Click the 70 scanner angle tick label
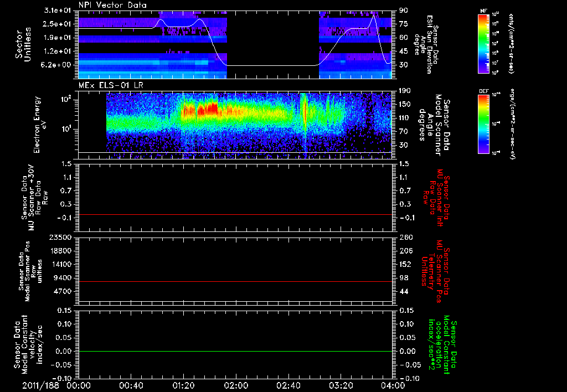Screen dimensions: 567x392 pyautogui.click(x=404, y=132)
